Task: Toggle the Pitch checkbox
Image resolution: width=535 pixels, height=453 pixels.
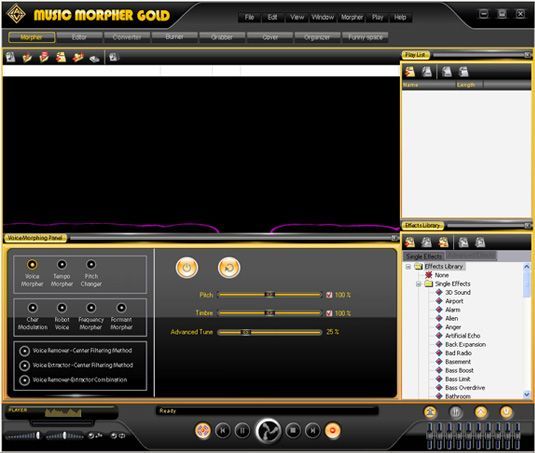Action: (329, 295)
